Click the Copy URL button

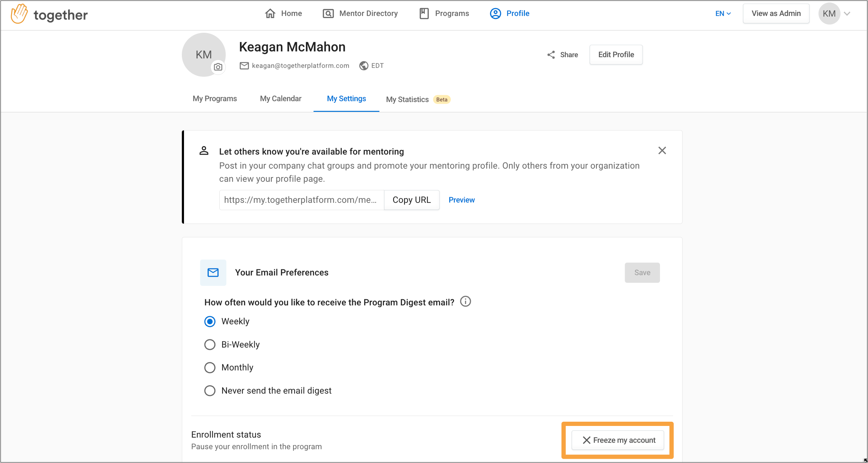tap(411, 200)
